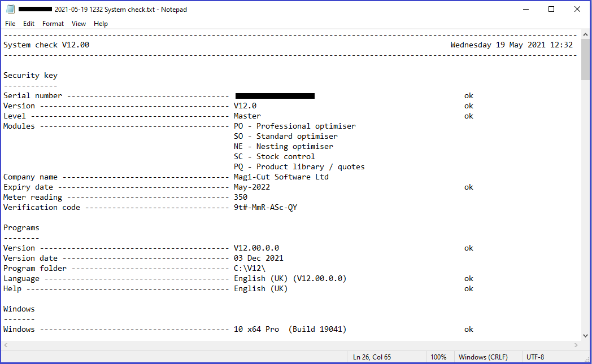
Task: Maximize the Notepad window
Action: pos(551,9)
